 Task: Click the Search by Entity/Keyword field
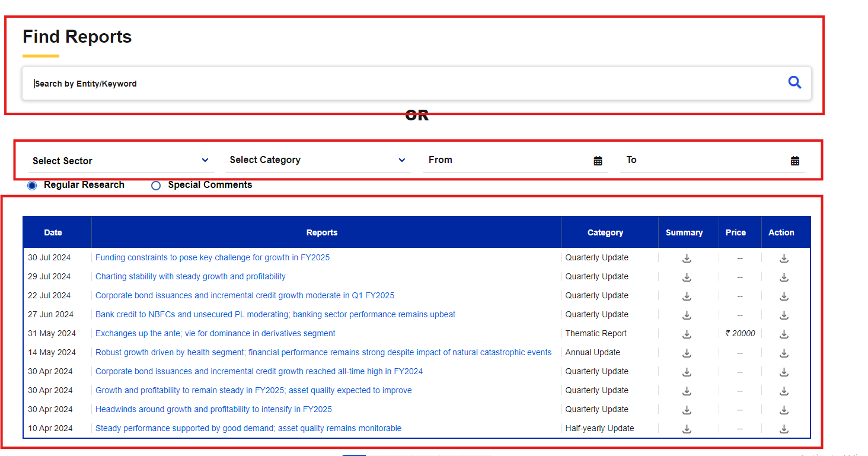(x=403, y=84)
